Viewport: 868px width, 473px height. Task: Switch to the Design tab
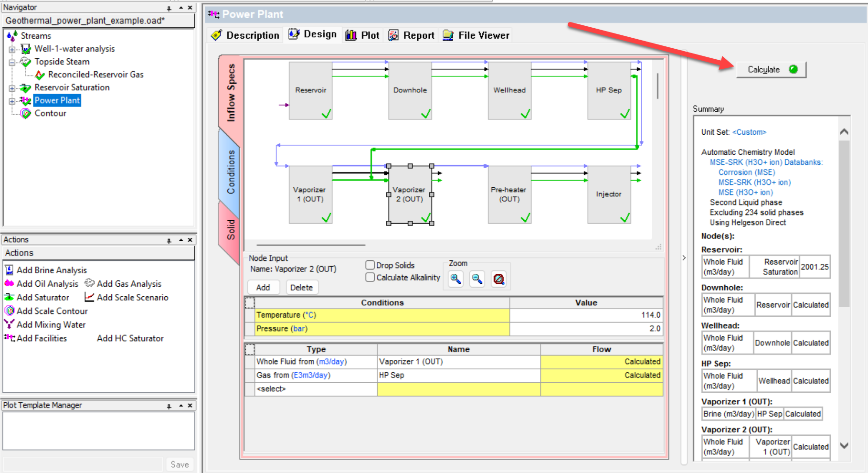pos(313,34)
